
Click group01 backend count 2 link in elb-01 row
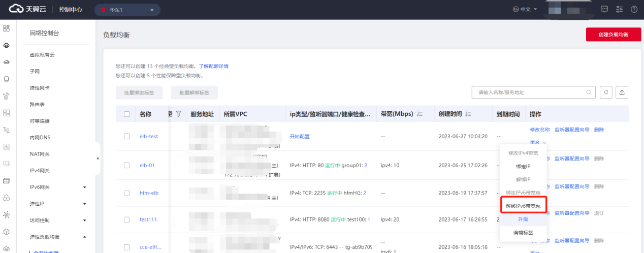[x=365, y=165]
